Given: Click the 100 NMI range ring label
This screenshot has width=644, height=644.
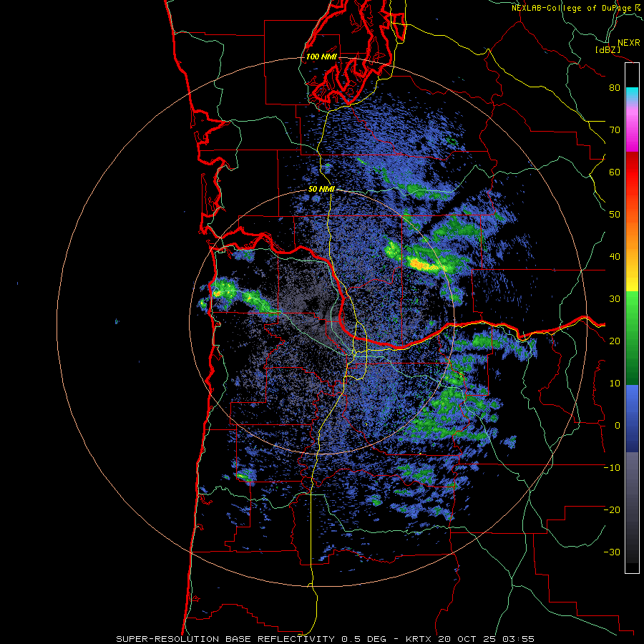Looking at the screenshot, I should [321, 57].
